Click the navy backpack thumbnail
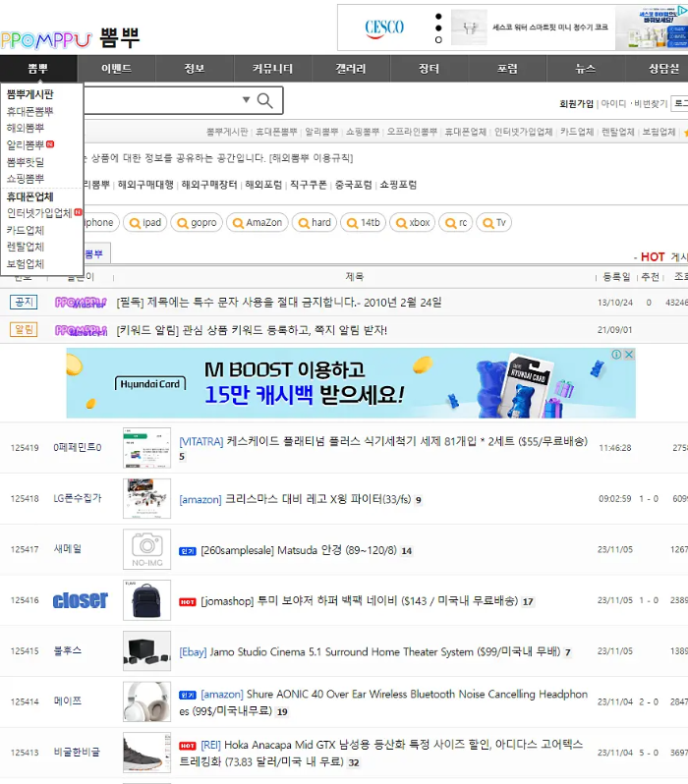This screenshot has width=688, height=784. point(146,600)
